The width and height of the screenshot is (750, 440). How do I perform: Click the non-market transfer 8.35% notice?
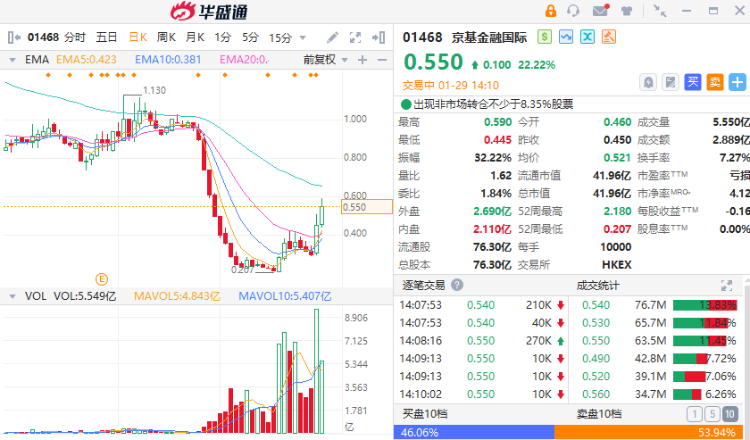493,104
